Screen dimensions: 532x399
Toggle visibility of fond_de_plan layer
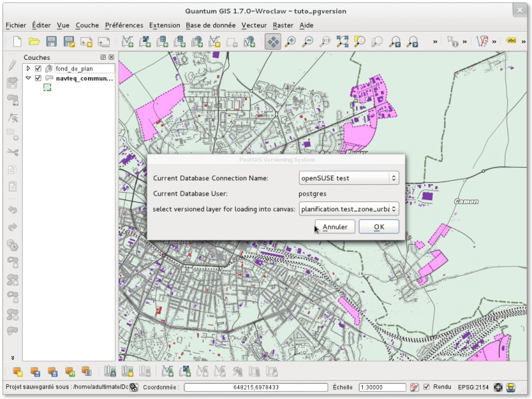[38, 68]
